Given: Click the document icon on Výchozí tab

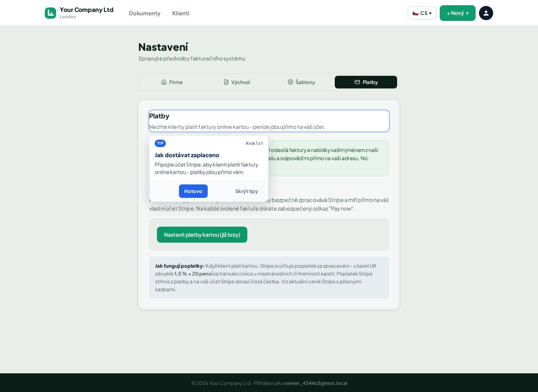Looking at the screenshot, I should (226, 82).
